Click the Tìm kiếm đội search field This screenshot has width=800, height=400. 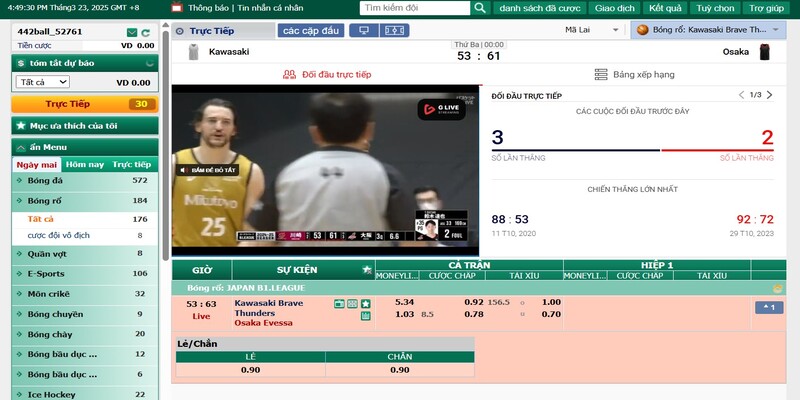[x=414, y=8]
